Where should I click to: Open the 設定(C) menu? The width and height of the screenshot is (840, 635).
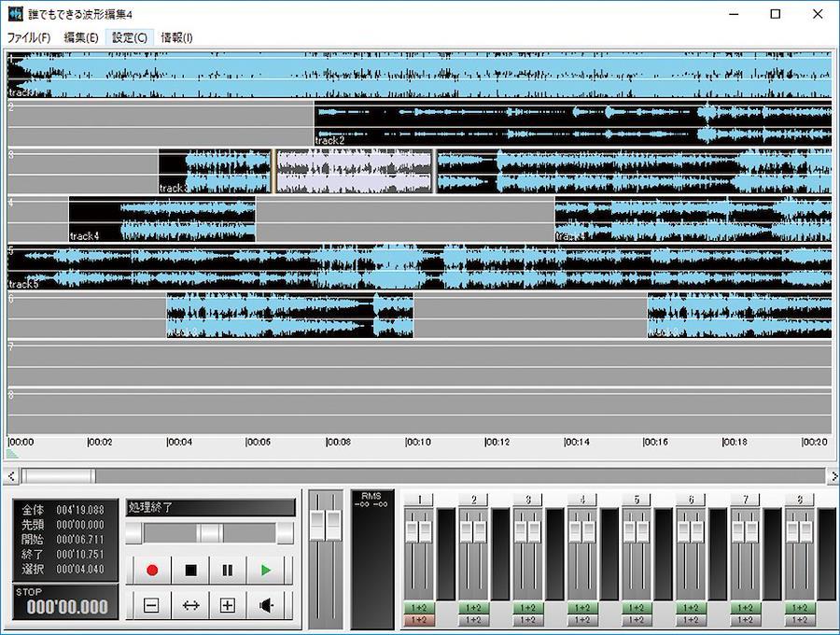click(130, 37)
